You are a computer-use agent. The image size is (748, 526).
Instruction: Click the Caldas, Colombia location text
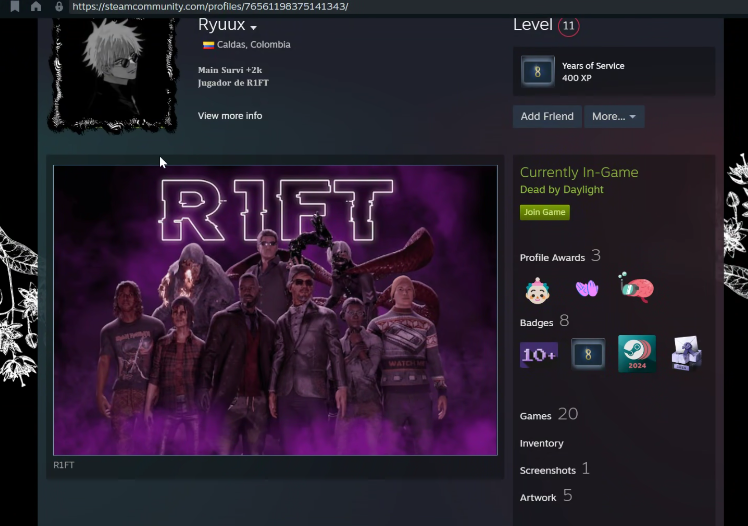254,45
